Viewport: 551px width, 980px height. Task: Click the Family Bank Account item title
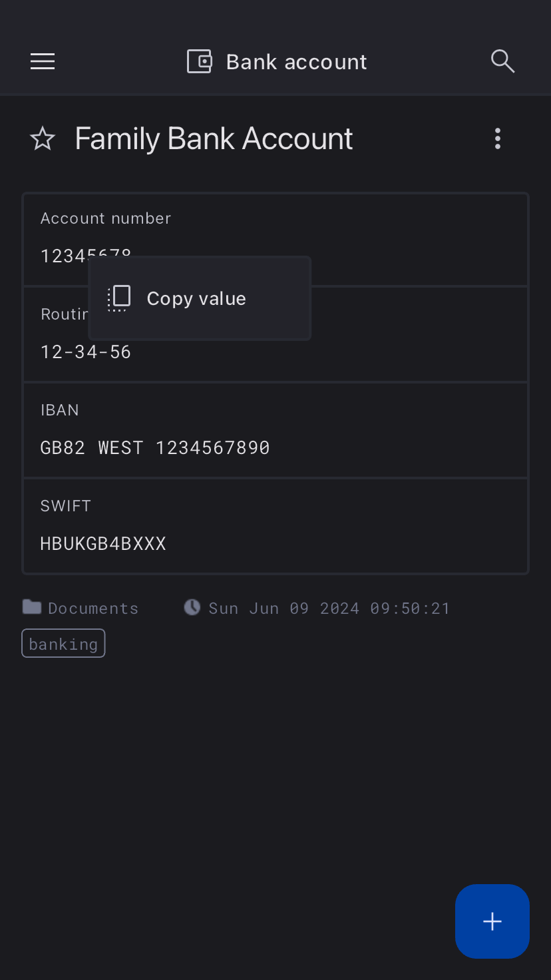[x=214, y=139]
